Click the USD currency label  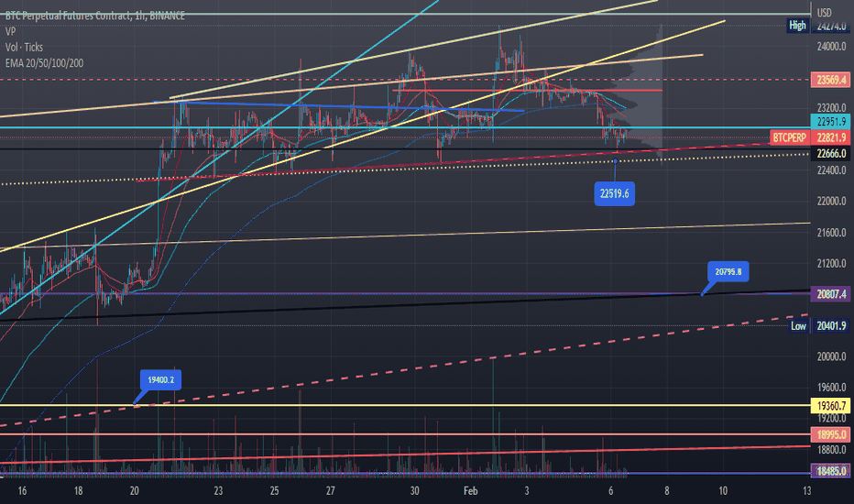[824, 12]
